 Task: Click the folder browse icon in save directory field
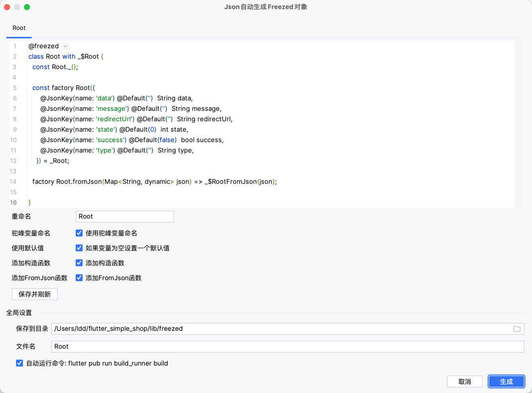click(517, 329)
